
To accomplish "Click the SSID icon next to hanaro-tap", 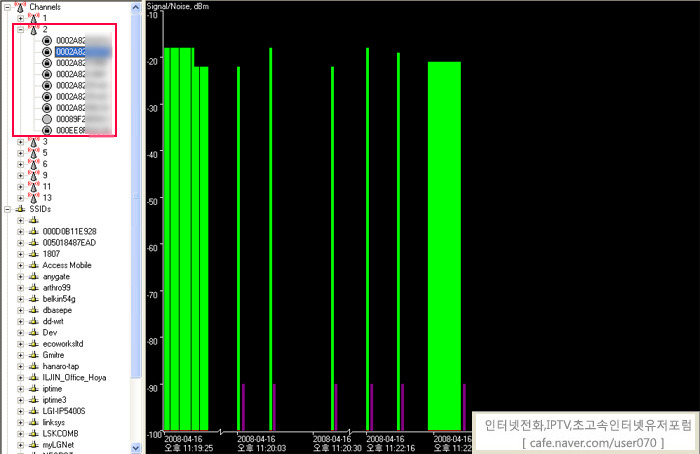I will [33, 366].
